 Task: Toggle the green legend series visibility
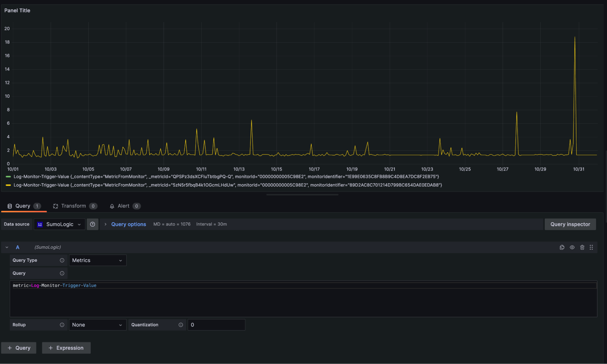pos(8,177)
